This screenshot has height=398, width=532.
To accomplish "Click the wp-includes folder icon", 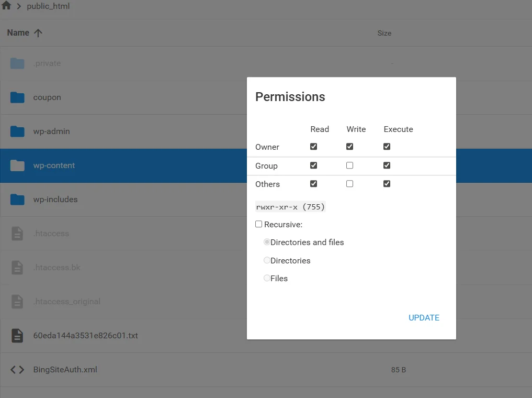I will pos(17,200).
